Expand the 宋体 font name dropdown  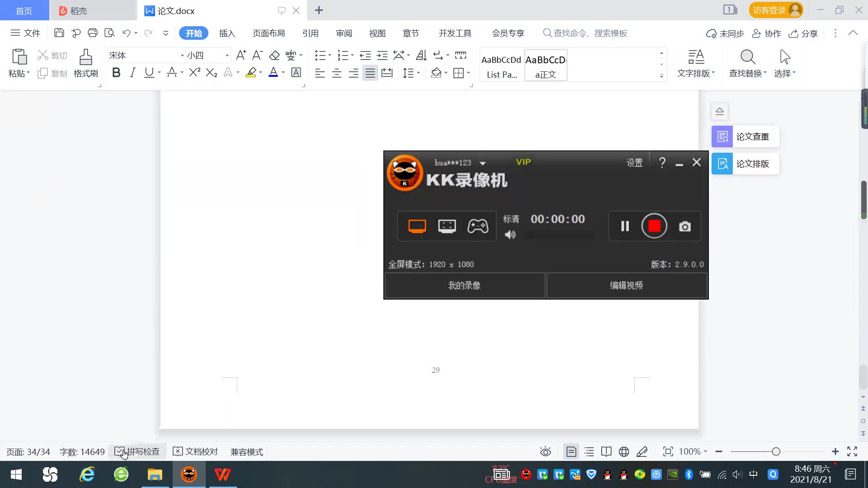(182, 56)
